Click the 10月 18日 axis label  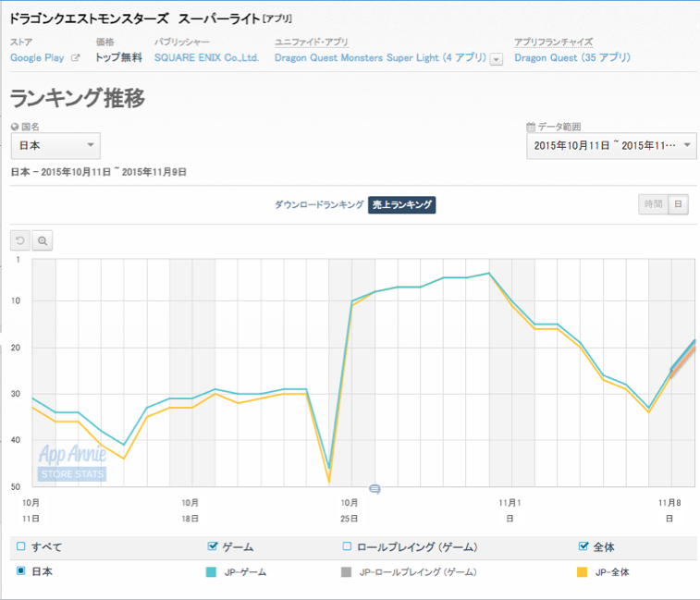point(190,510)
